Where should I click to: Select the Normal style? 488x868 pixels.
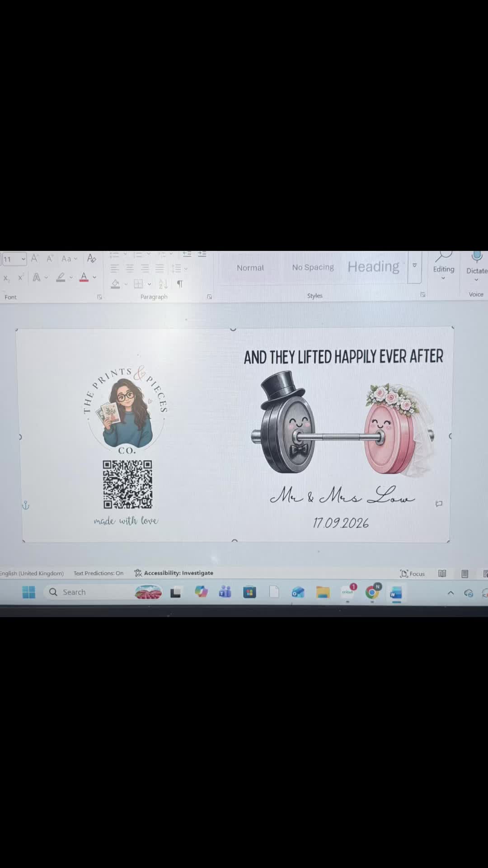[250, 268]
